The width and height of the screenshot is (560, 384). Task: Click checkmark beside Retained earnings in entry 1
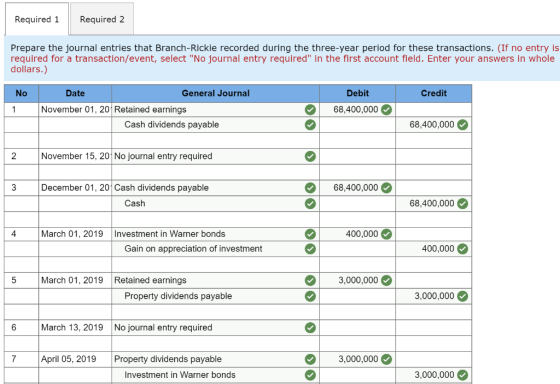[310, 110]
